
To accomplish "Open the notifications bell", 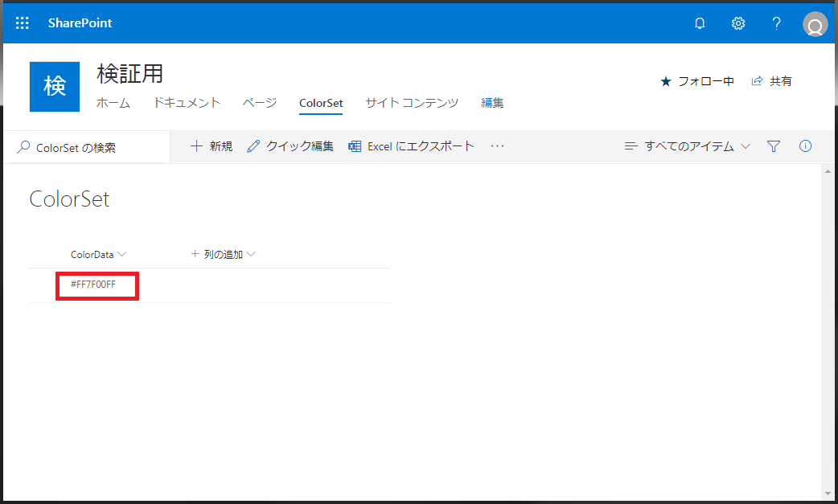I will [x=700, y=23].
